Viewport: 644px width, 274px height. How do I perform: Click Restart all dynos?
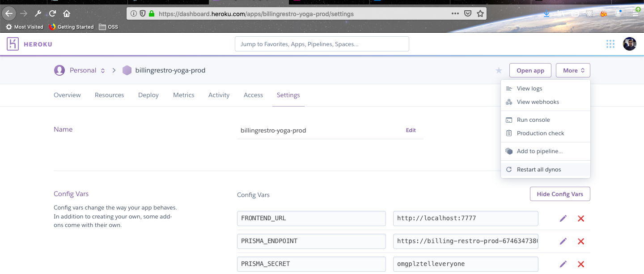coord(546,170)
